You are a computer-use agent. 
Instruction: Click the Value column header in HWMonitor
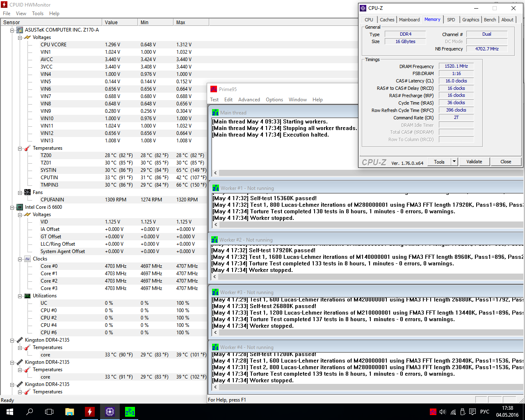pos(119,23)
